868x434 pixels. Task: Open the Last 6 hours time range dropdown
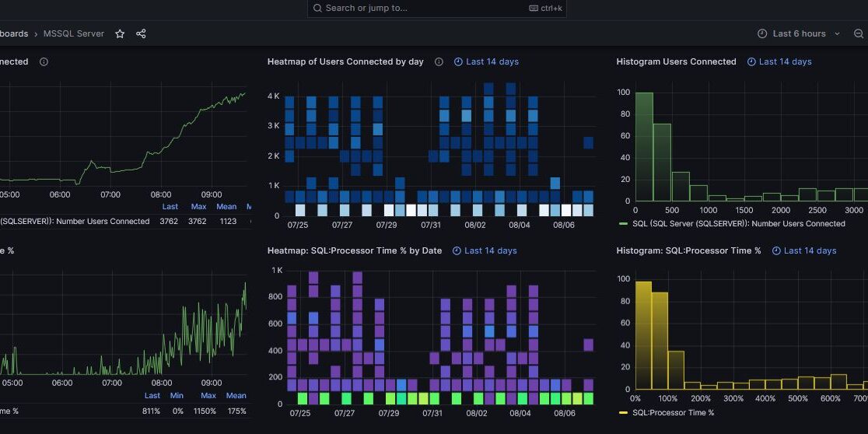click(800, 34)
